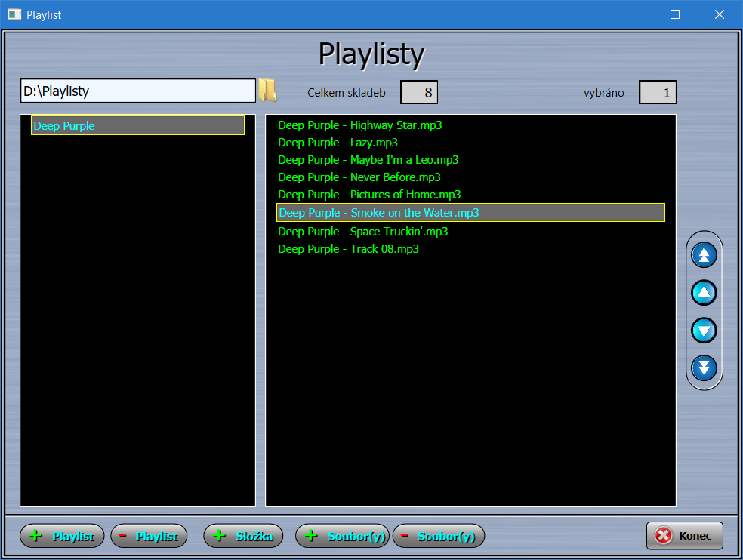Select Deep Purple - Lazy.mp3
This screenshot has height=560, width=743.
pos(338,143)
